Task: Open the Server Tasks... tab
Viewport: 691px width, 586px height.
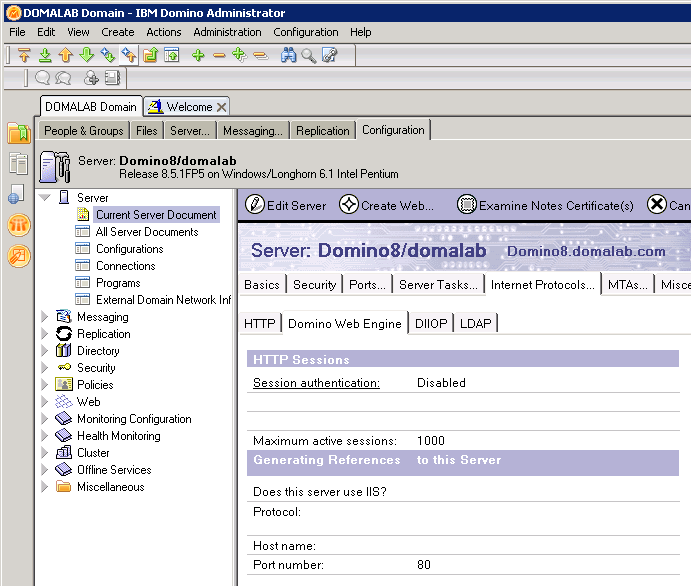Action: (438, 285)
